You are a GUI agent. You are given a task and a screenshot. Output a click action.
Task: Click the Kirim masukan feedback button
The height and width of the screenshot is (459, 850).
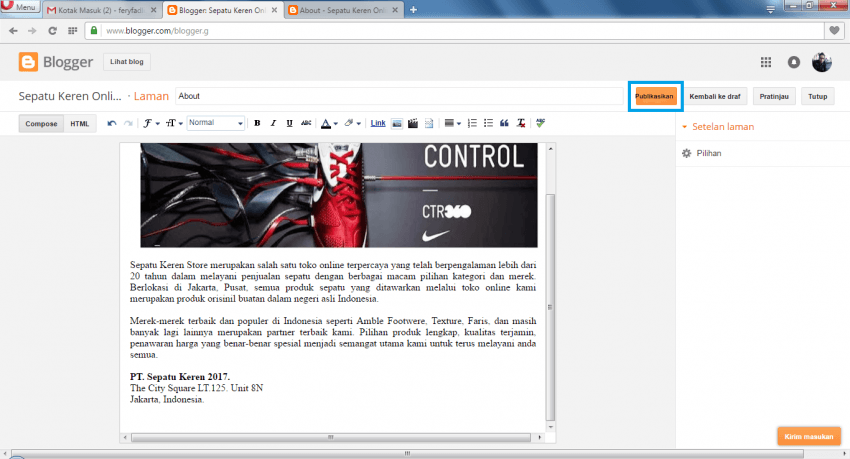click(808, 436)
